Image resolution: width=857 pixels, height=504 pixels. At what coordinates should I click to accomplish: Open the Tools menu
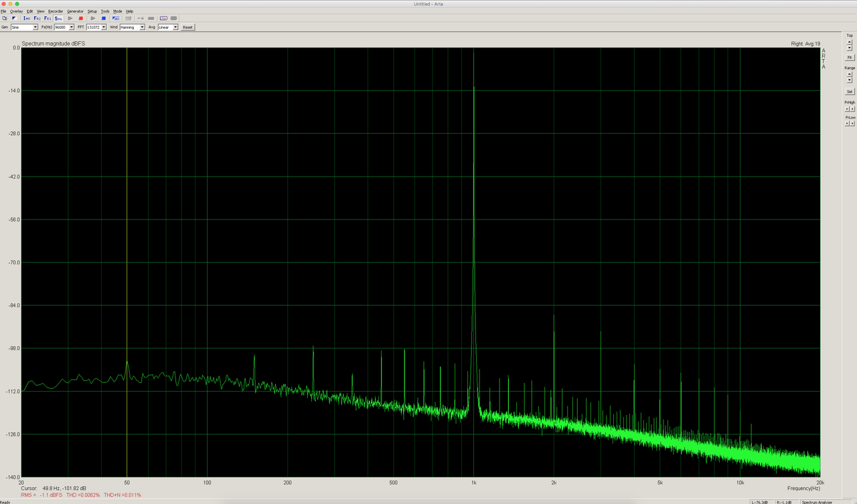click(x=105, y=11)
